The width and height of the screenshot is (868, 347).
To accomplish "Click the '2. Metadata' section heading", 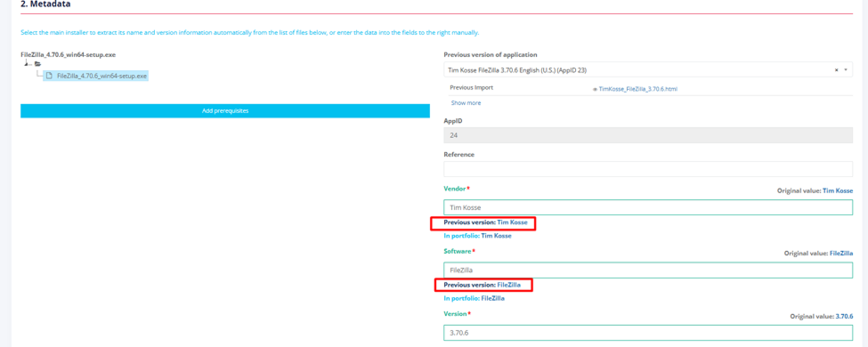I will [x=46, y=4].
